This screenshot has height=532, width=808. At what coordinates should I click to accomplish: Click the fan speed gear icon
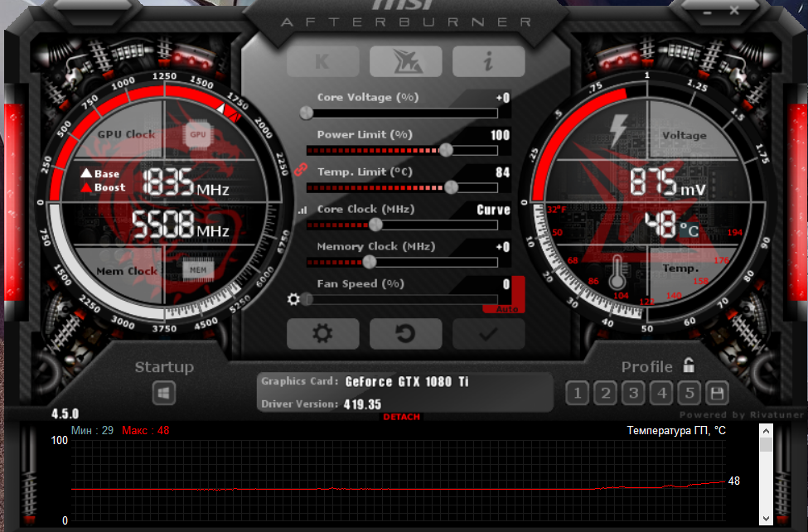tap(293, 299)
